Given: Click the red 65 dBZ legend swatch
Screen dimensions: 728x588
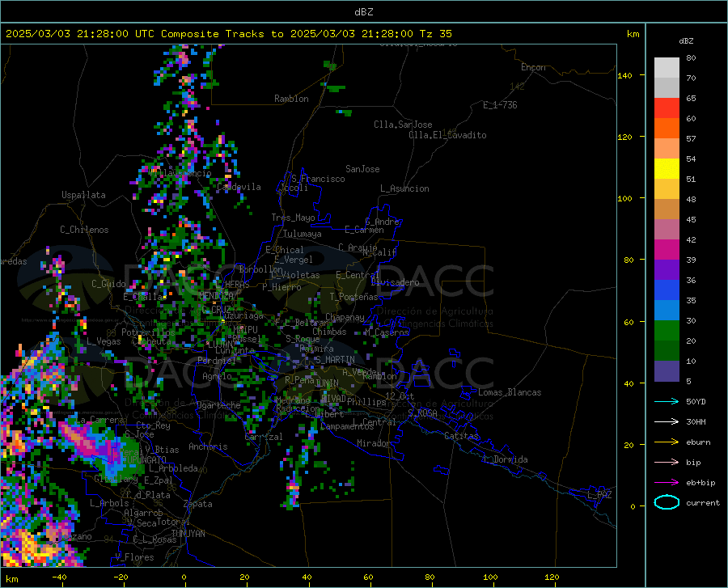Looking at the screenshot, I should 667,108.
